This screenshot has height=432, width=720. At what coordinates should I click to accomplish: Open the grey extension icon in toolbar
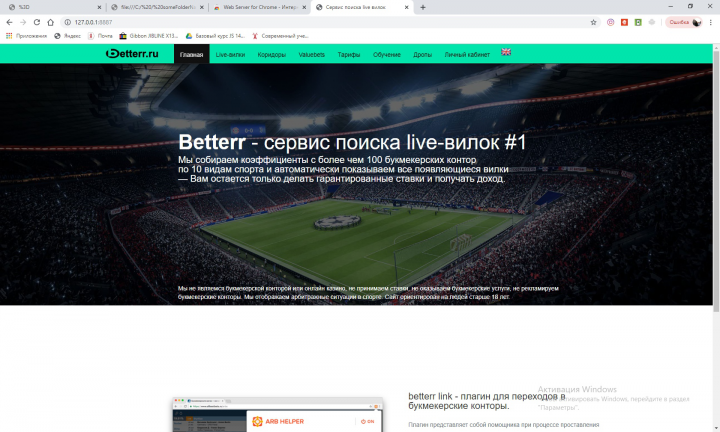pyautogui.click(x=652, y=22)
